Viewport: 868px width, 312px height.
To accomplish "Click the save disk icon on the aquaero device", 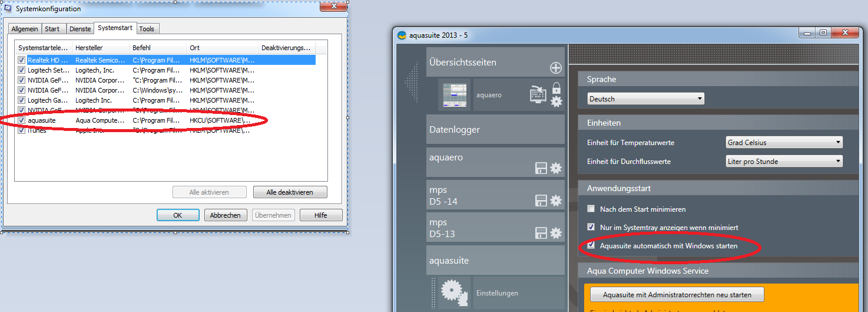I will [x=541, y=169].
